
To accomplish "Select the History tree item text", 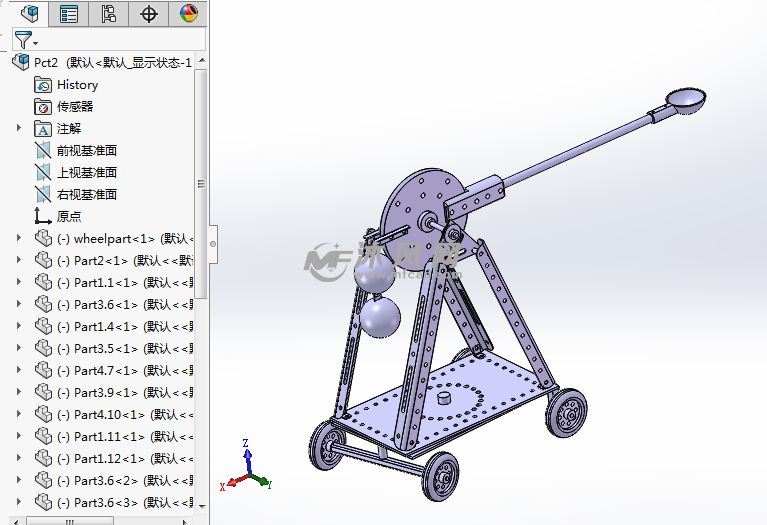I will [77, 85].
